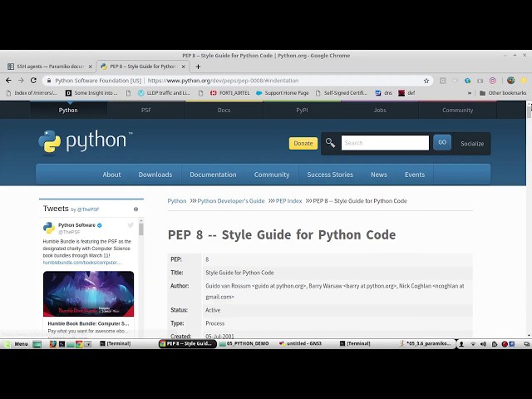Click the red circle tray icon
This screenshot has width=532, height=399.
pos(505,344)
